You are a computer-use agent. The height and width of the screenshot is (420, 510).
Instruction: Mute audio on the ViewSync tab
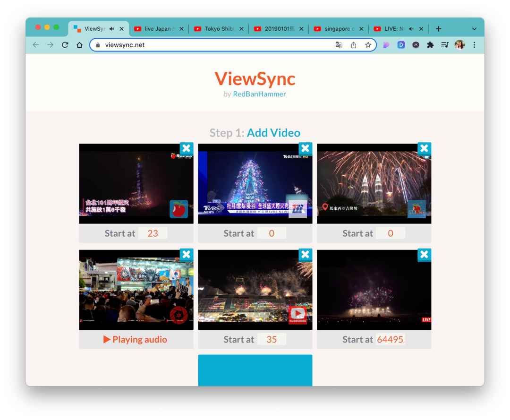click(112, 29)
